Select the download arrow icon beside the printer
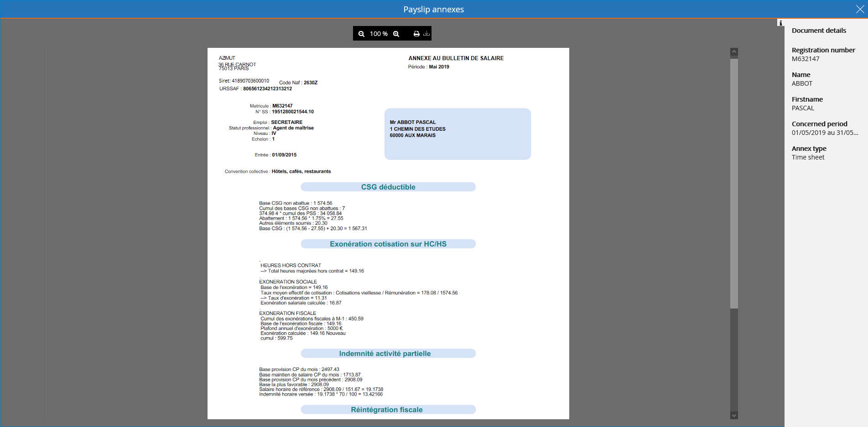Image resolution: width=868 pixels, height=427 pixels. 426,33
